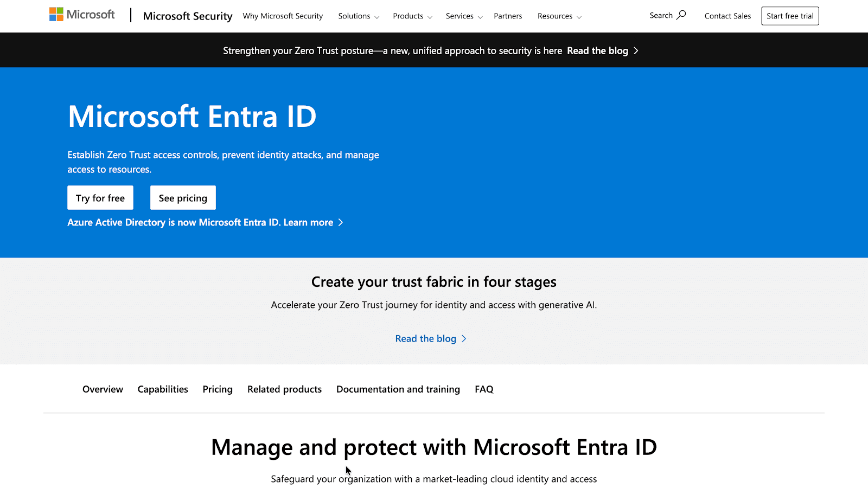This screenshot has width=868, height=488.
Task: Click the Try for free button
Action: pos(100,197)
